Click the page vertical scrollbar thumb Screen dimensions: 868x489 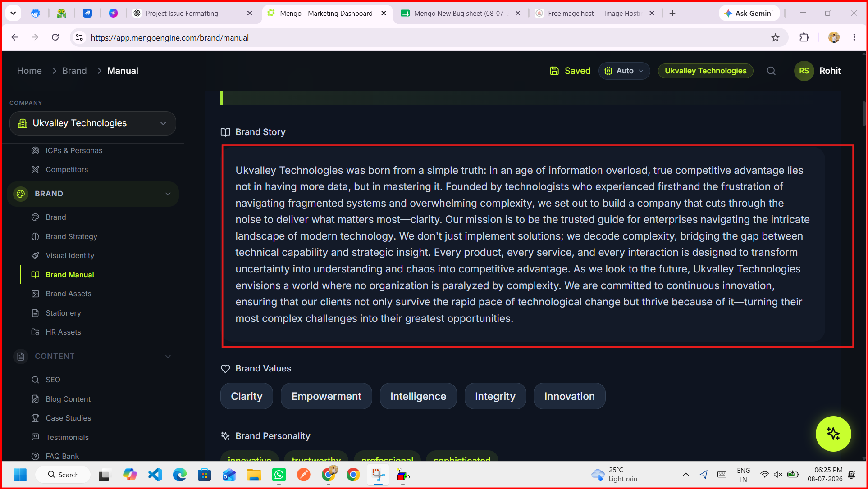click(864, 113)
